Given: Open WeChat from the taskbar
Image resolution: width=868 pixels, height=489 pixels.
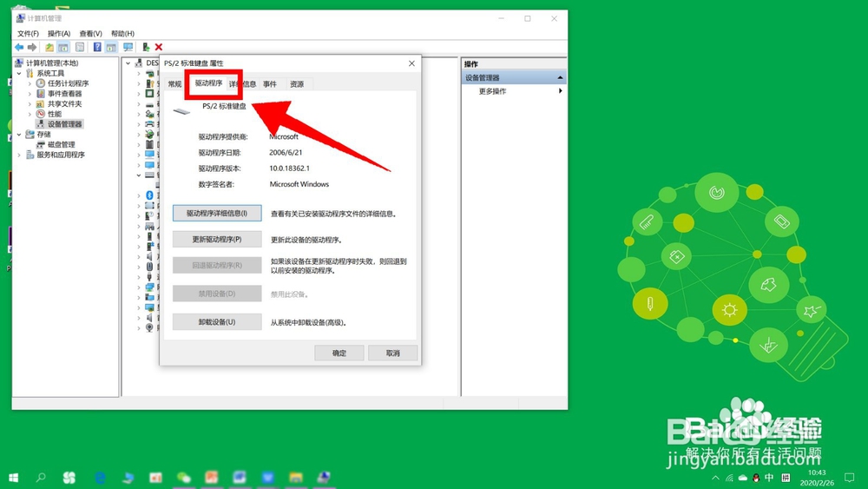Looking at the screenshot, I should (x=184, y=478).
